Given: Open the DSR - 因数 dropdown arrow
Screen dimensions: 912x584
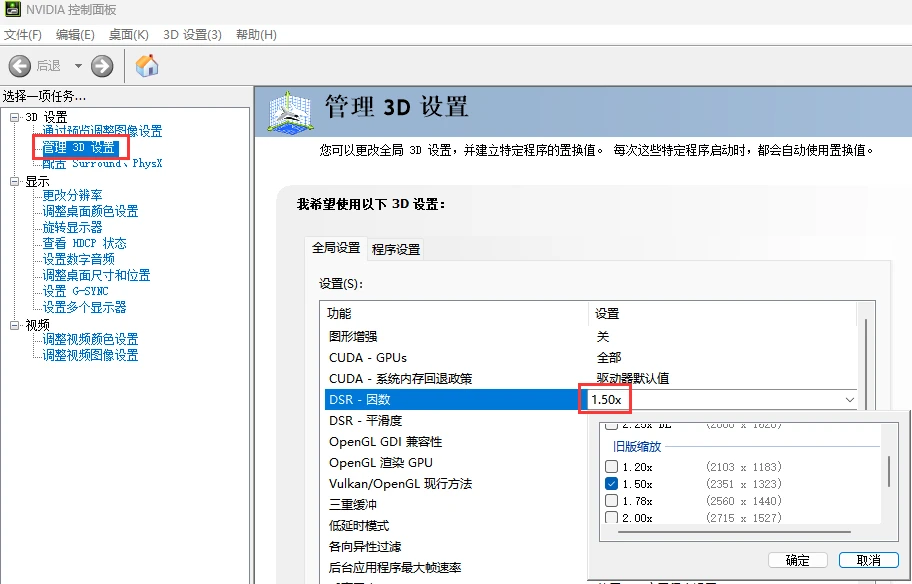Looking at the screenshot, I should coord(850,400).
